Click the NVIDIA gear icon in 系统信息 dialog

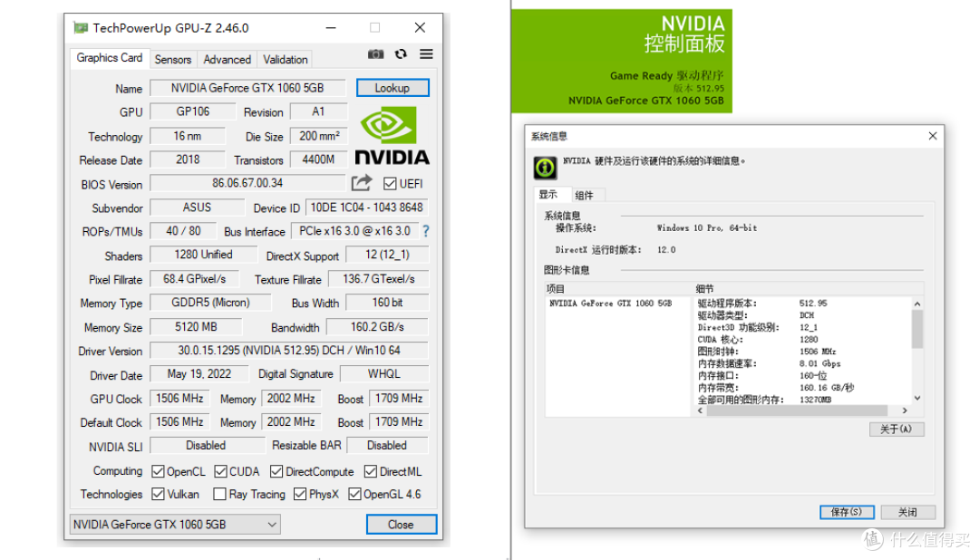click(x=545, y=169)
